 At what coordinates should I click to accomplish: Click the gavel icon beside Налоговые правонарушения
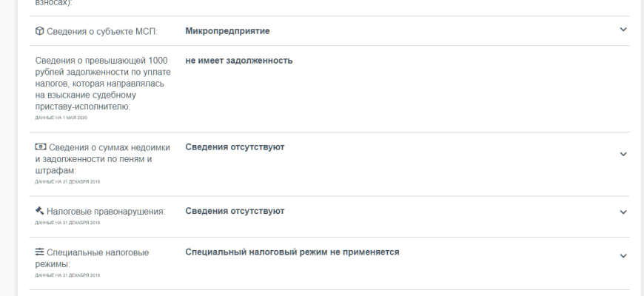point(40,211)
